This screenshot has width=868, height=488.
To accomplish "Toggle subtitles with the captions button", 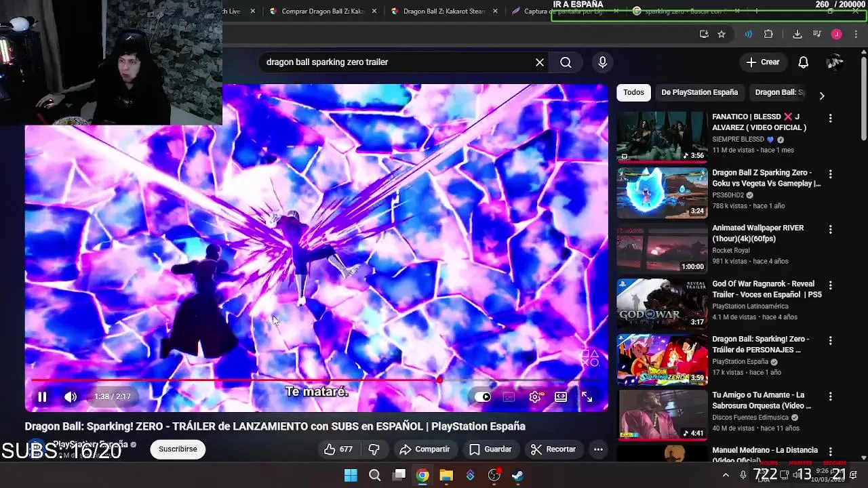I will (x=509, y=397).
